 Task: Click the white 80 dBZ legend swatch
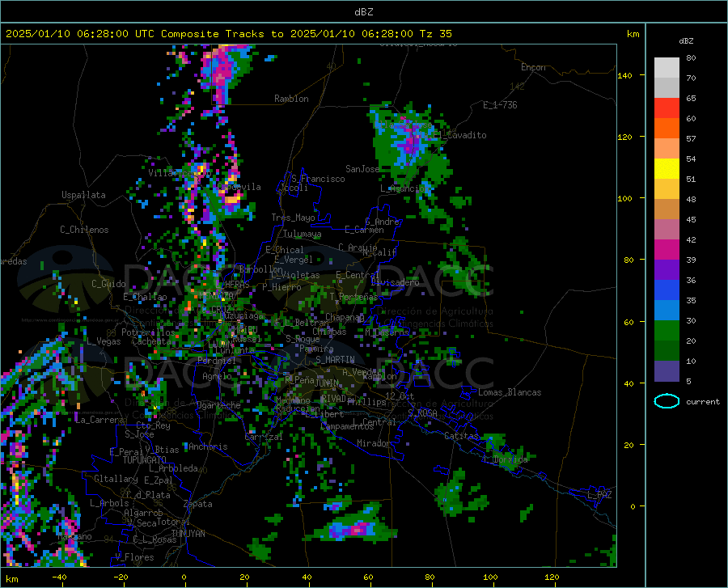[x=667, y=67]
